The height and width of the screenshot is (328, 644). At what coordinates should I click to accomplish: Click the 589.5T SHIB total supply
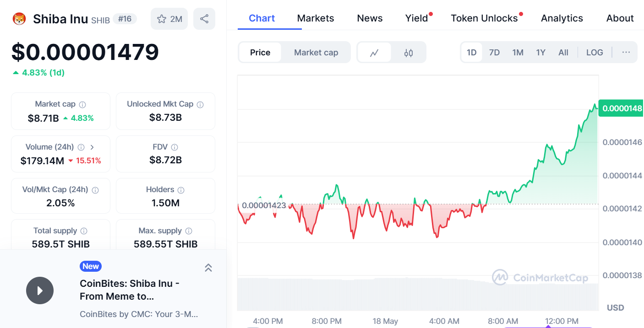60,244
